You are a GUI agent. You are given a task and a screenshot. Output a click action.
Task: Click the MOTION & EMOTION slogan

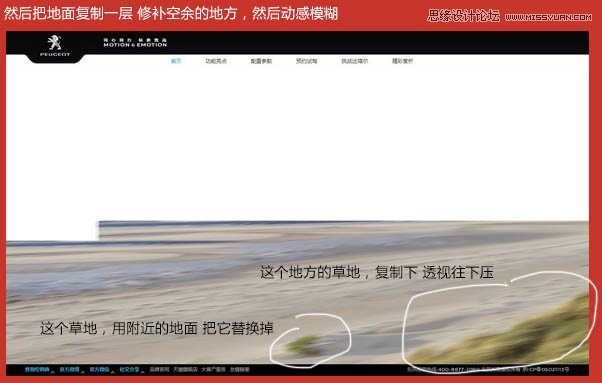click(x=135, y=45)
